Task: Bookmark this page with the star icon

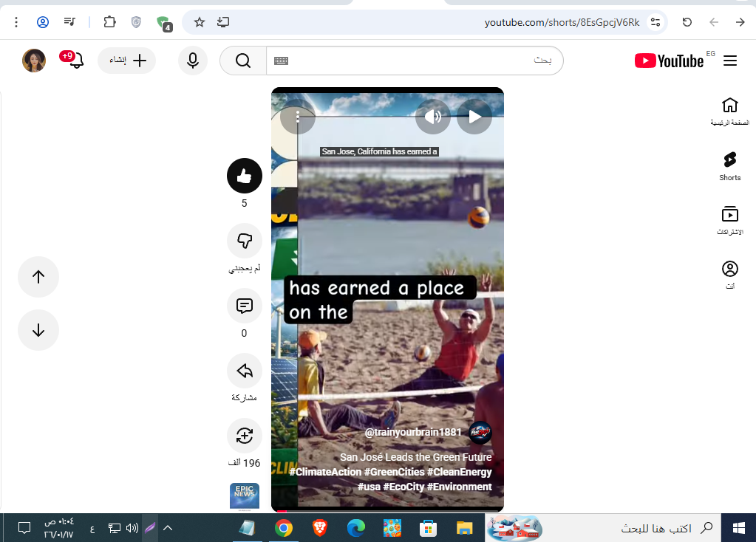Action: [199, 22]
